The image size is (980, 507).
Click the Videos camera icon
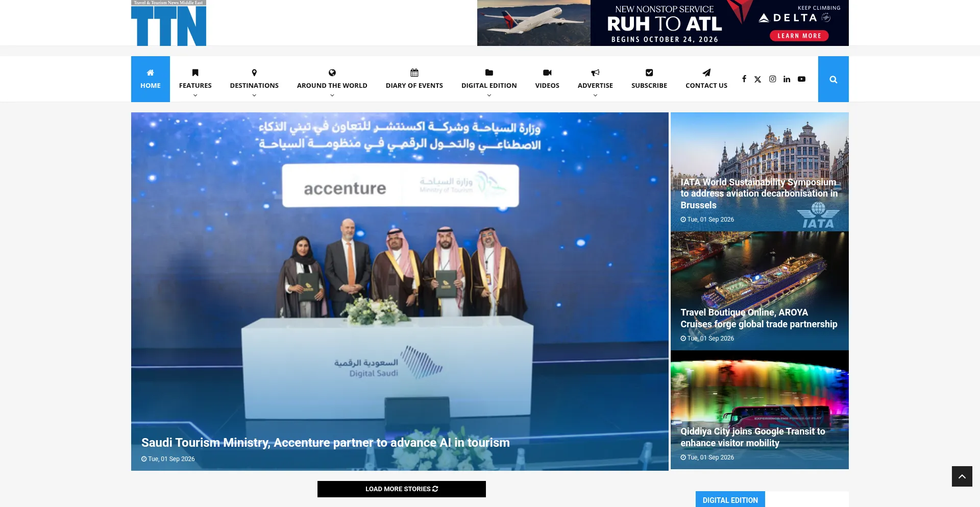(547, 73)
